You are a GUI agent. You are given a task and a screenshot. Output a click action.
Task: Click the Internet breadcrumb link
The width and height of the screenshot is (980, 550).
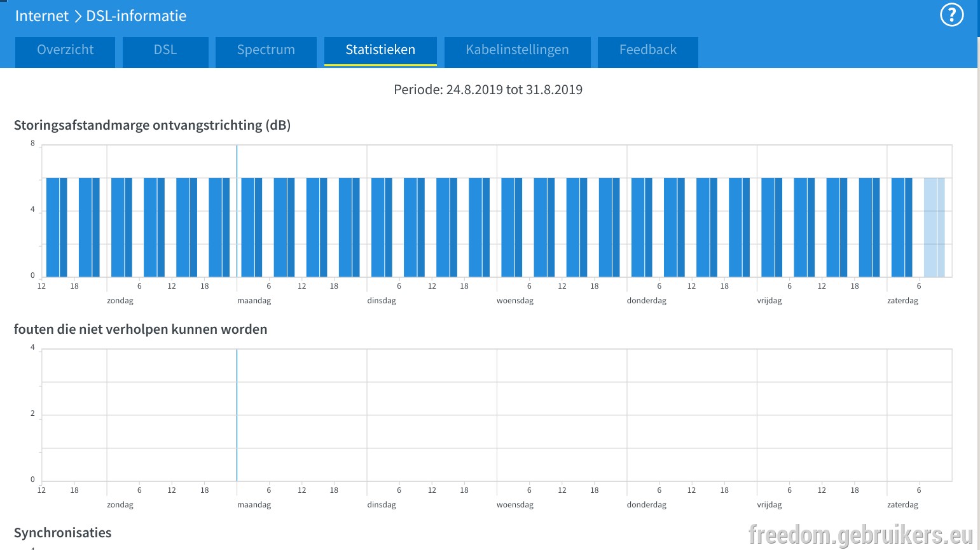coord(41,16)
